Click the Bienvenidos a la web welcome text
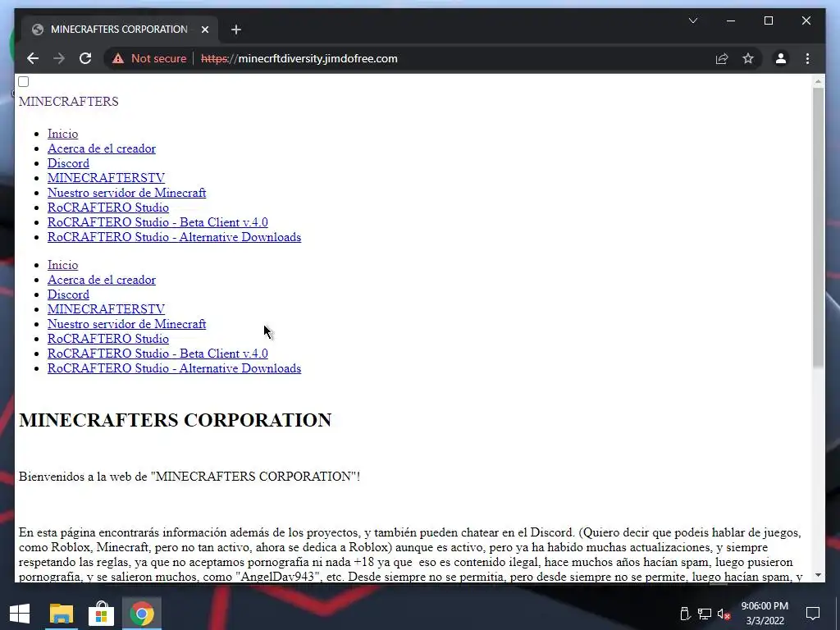 189,477
